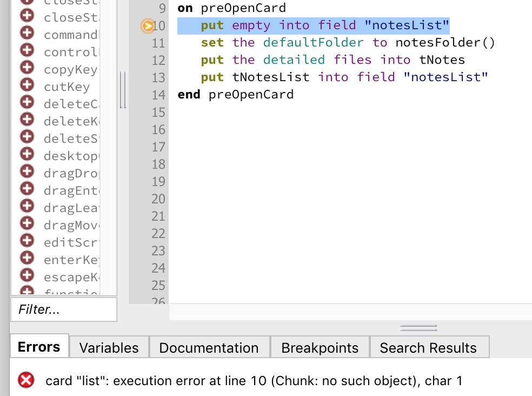
Task: Click plus icon beside escapeK handler
Action: point(27,275)
